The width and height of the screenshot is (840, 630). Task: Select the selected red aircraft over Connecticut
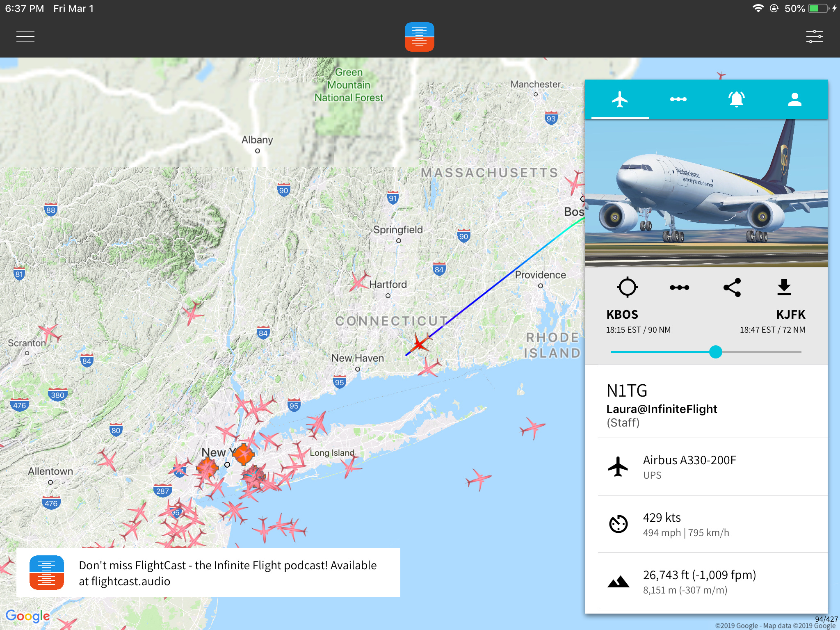pyautogui.click(x=420, y=344)
